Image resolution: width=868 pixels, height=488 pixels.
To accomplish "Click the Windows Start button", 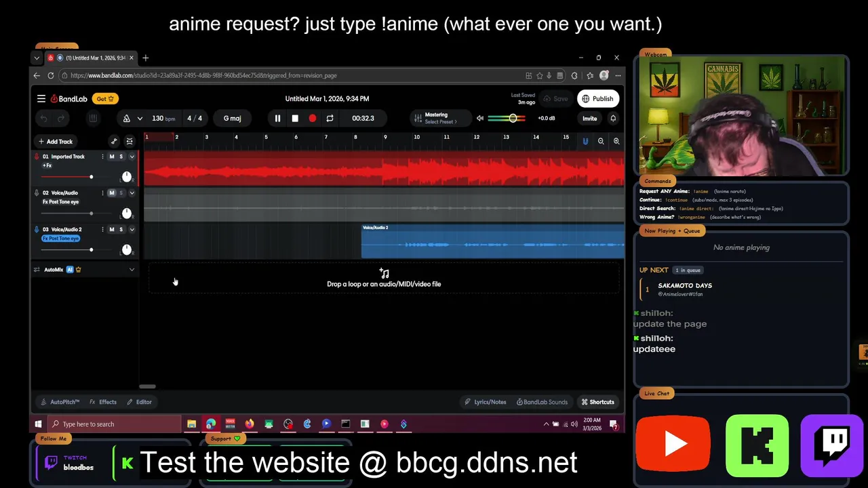I will (38, 424).
